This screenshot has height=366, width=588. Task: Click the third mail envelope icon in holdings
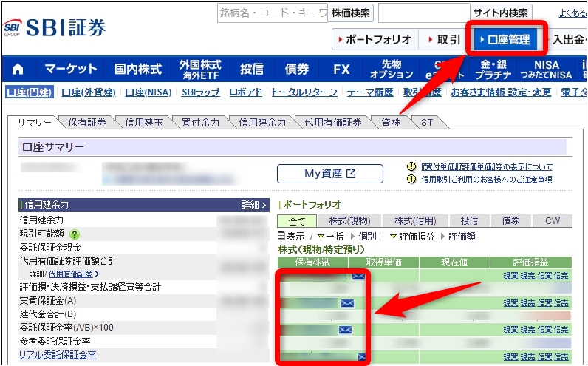point(345,329)
